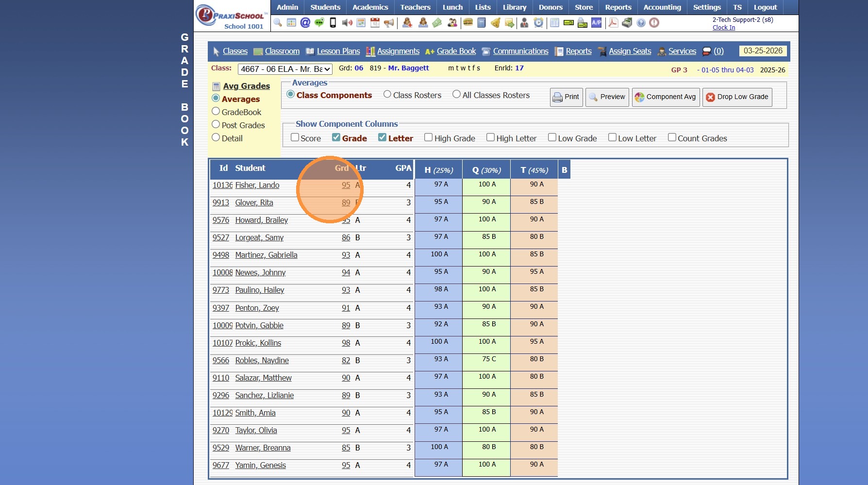Click the Drop Low Grade button

click(x=737, y=97)
